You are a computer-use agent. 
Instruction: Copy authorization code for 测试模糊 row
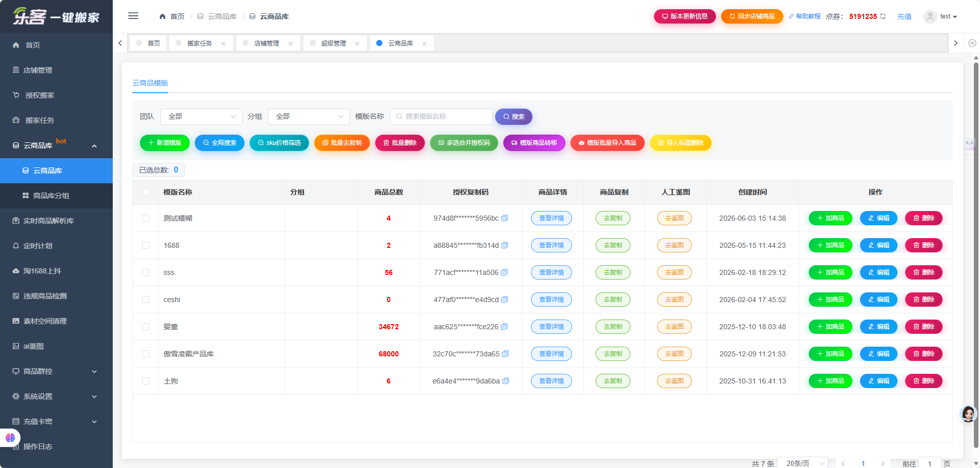504,218
